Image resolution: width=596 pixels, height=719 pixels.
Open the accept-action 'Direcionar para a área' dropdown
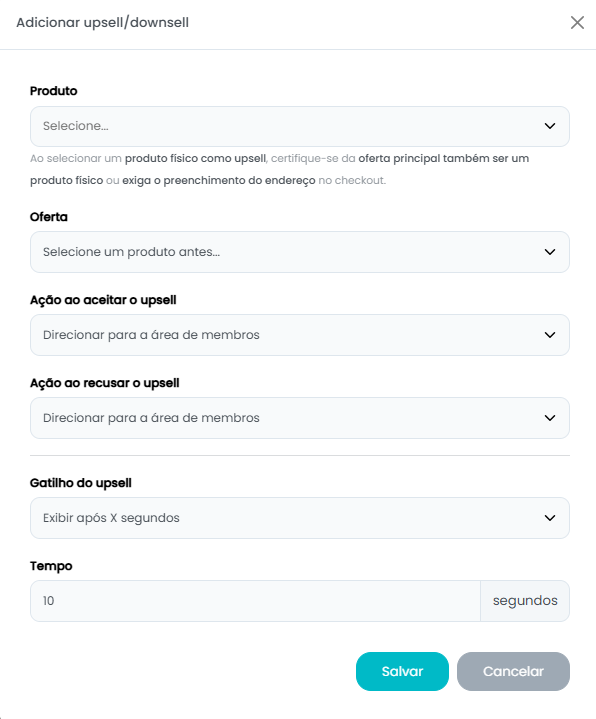click(300, 335)
